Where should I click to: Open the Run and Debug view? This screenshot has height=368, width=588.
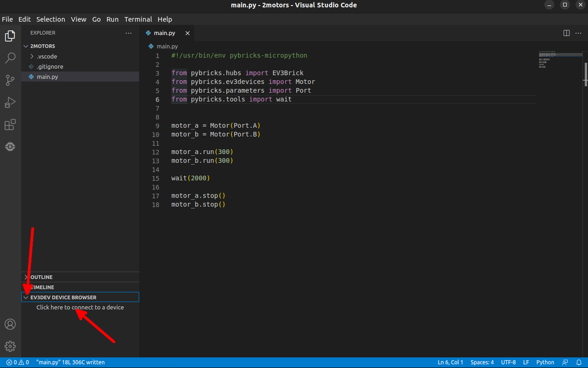tap(10, 102)
